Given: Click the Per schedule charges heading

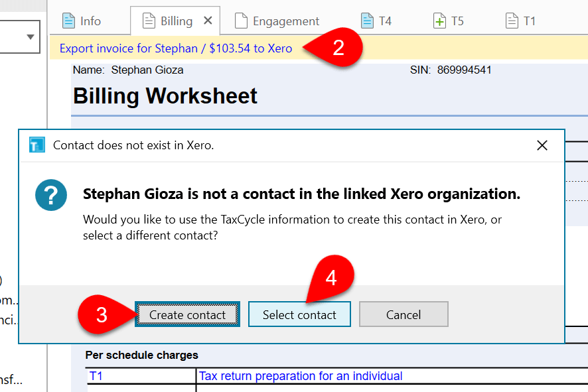Looking at the screenshot, I should click(142, 355).
